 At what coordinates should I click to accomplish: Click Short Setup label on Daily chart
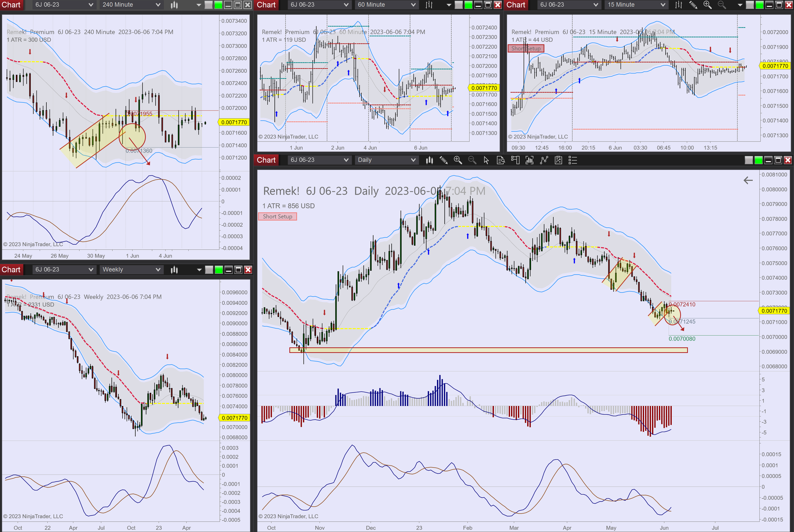point(277,216)
